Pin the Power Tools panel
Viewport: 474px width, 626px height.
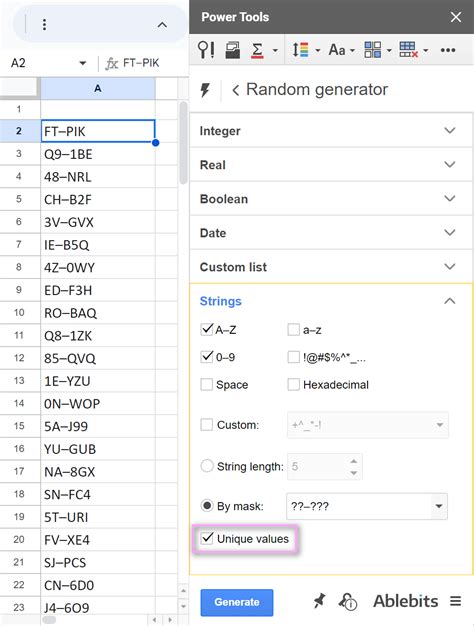(319, 601)
